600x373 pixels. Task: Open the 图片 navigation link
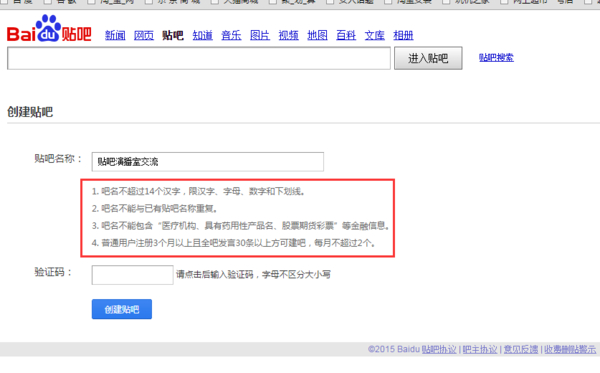(260, 36)
